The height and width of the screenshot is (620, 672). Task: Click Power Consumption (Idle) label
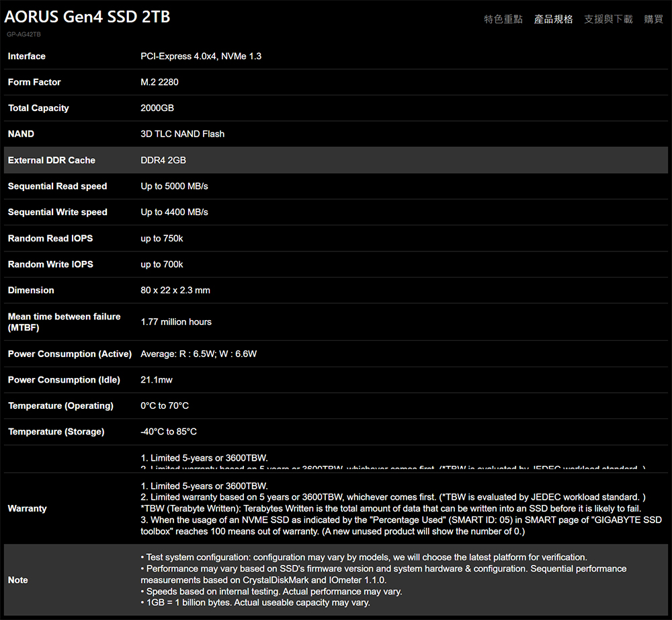64,380
